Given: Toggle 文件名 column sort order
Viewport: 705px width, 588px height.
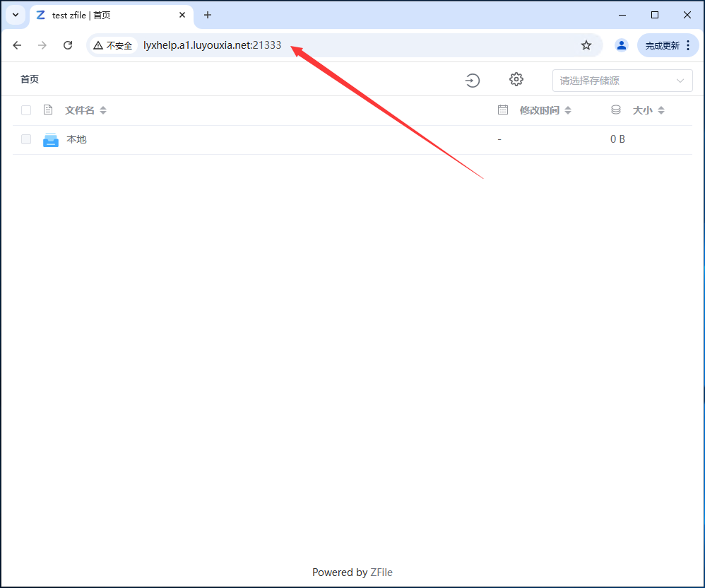Looking at the screenshot, I should tap(103, 110).
